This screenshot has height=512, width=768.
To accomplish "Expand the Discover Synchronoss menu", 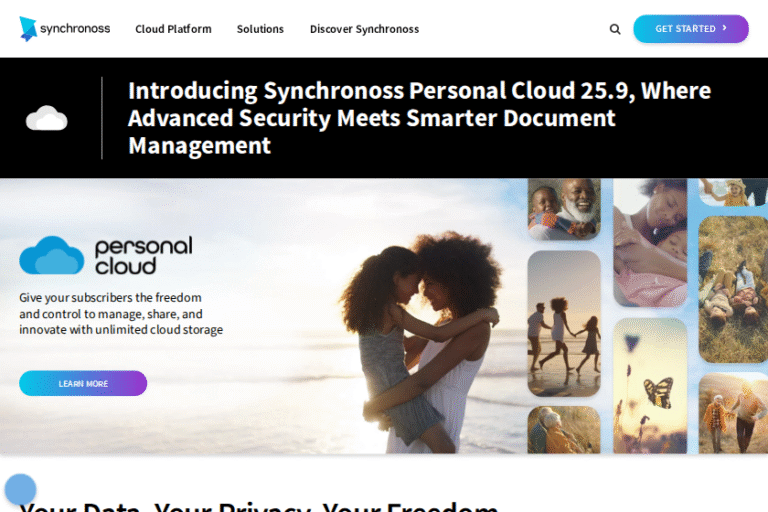I will 364,29.
